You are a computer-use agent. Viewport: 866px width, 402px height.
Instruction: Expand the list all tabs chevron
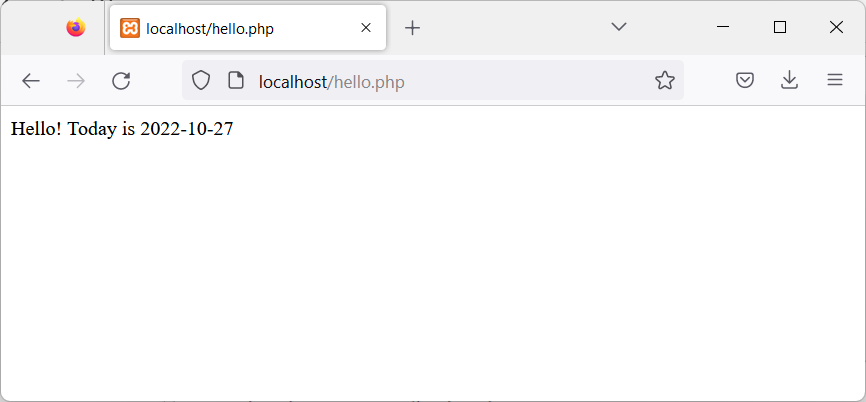(x=619, y=27)
